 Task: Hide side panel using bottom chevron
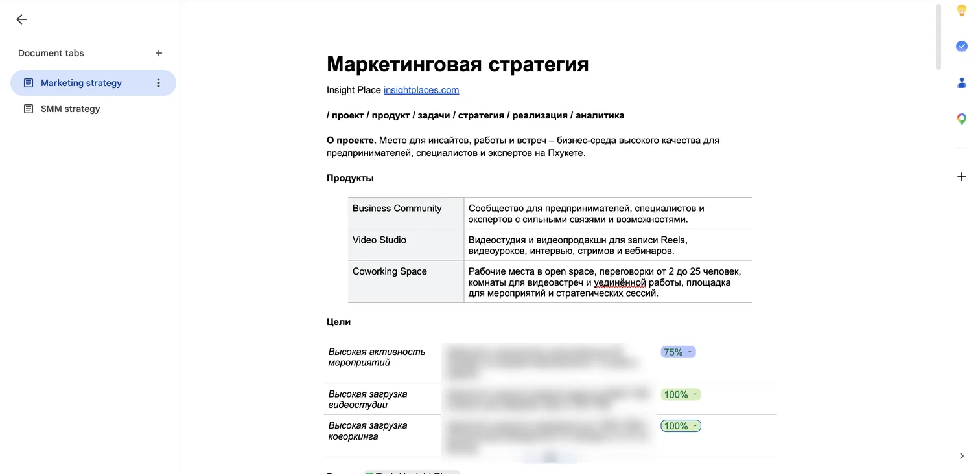[x=962, y=456]
